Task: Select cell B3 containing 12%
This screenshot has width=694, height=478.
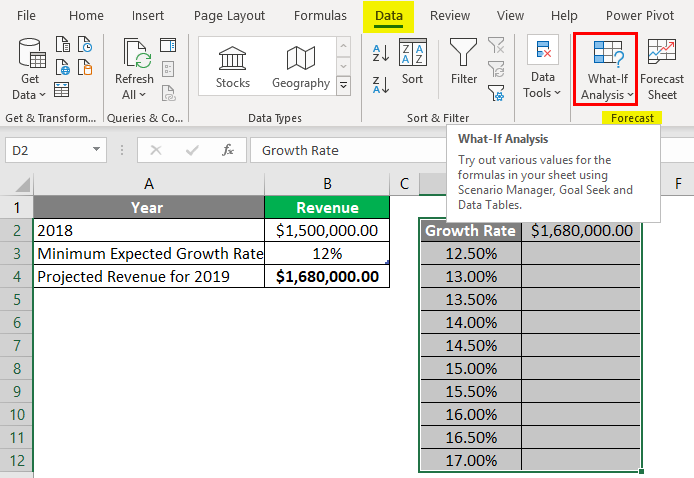Action: click(x=327, y=253)
